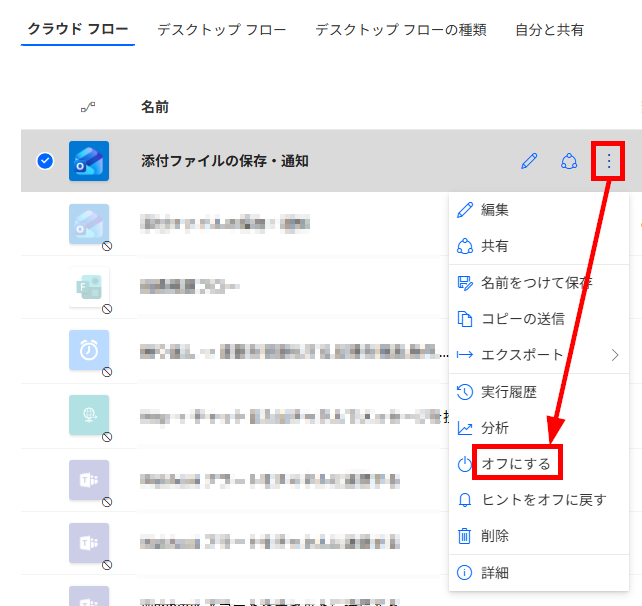The width and height of the screenshot is (642, 606).
Task: Switch to the デスクトップ フロー tab
Action: point(222,29)
